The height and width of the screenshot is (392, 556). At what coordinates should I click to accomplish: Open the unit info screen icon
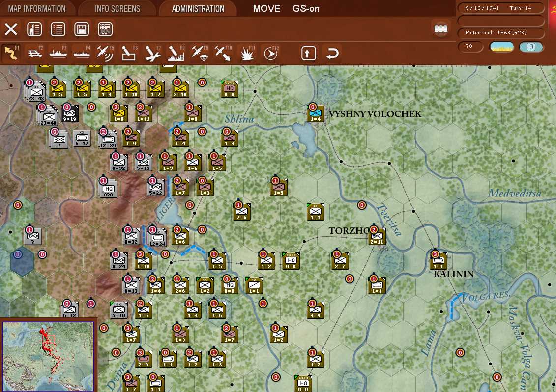click(34, 29)
